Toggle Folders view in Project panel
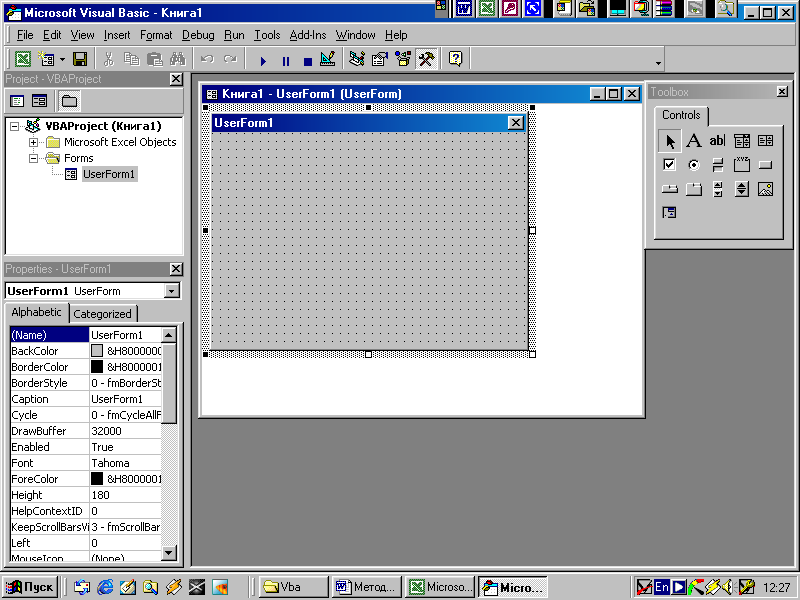Image resolution: width=800 pixels, height=600 pixels. tap(69, 101)
